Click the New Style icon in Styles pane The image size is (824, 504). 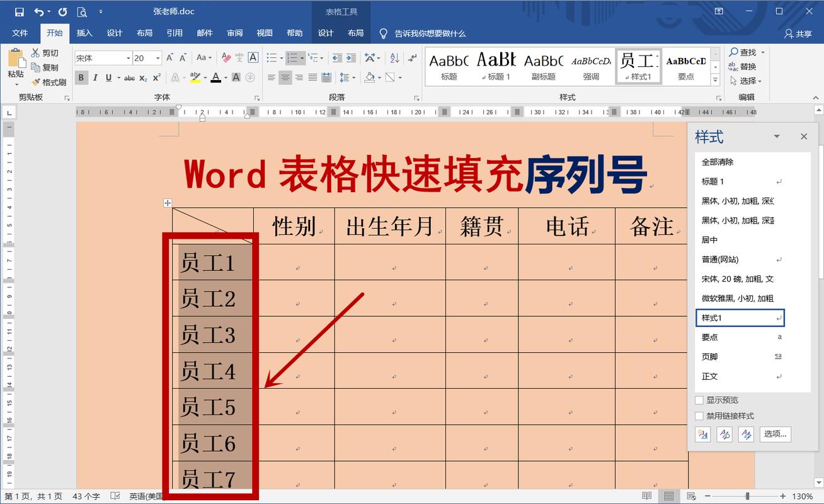pos(702,434)
